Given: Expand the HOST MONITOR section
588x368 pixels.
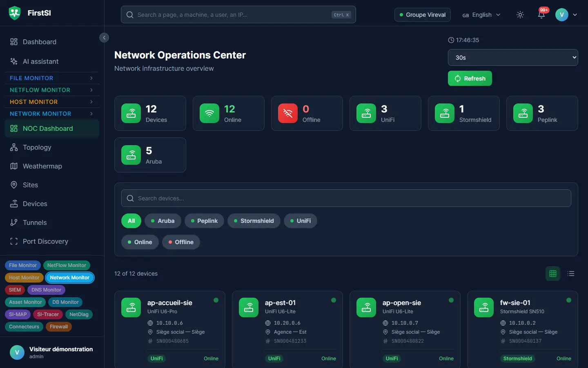Looking at the screenshot, I should pos(51,102).
